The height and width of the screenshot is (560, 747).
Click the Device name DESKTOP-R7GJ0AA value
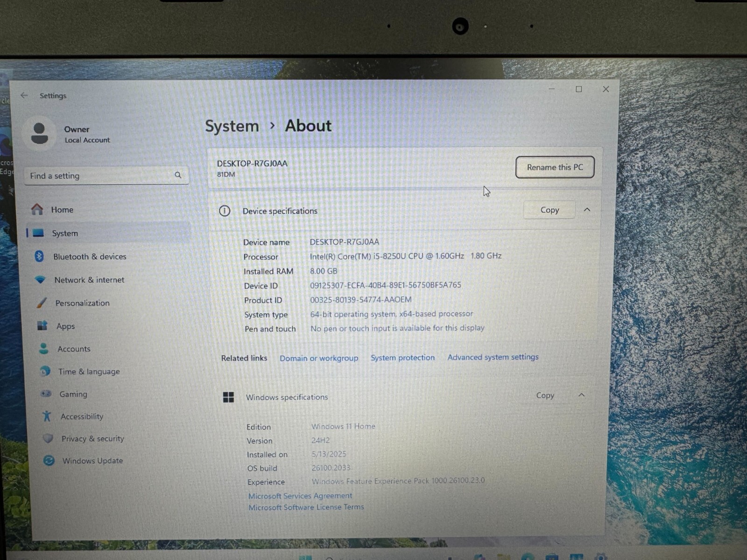pyautogui.click(x=345, y=242)
